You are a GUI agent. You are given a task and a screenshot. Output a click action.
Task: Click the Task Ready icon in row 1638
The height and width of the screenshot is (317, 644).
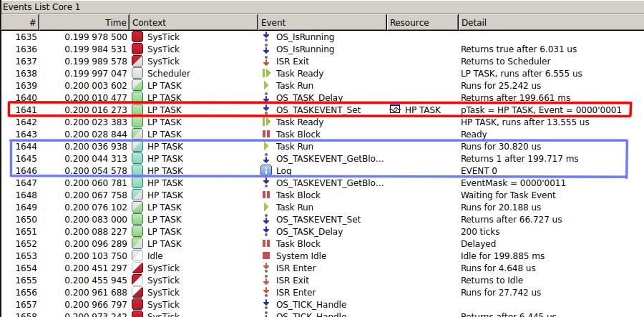click(266, 73)
